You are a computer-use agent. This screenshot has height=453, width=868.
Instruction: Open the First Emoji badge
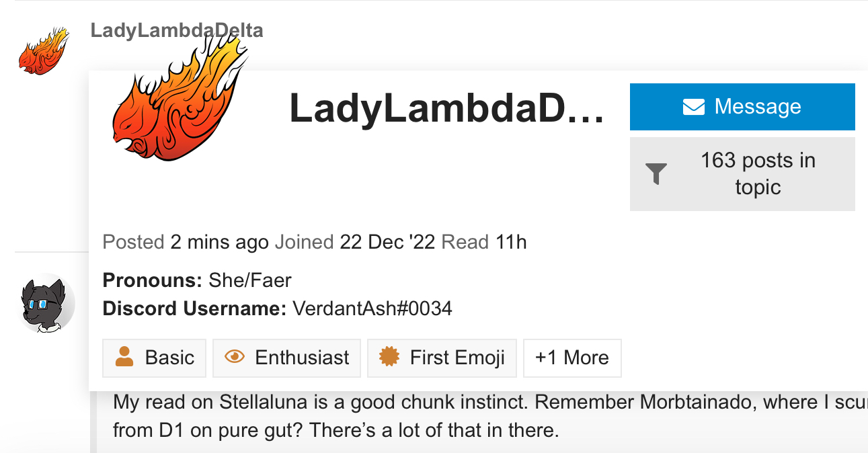point(442,358)
